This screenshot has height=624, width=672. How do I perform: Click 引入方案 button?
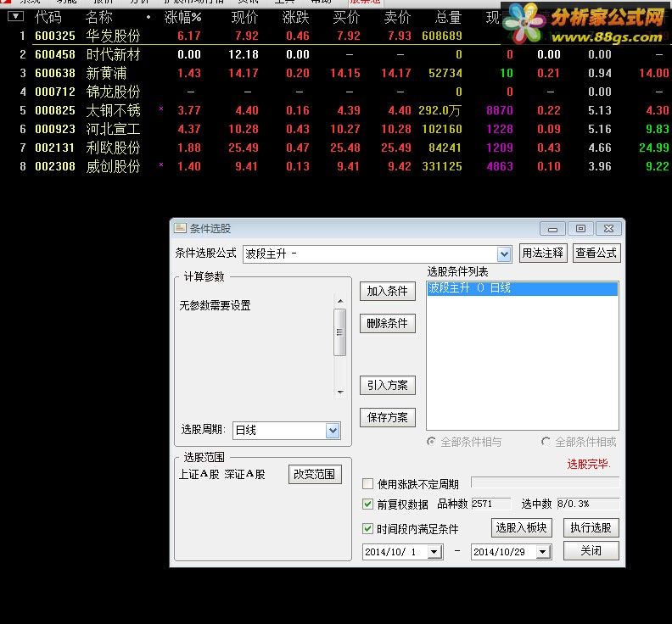pos(388,386)
